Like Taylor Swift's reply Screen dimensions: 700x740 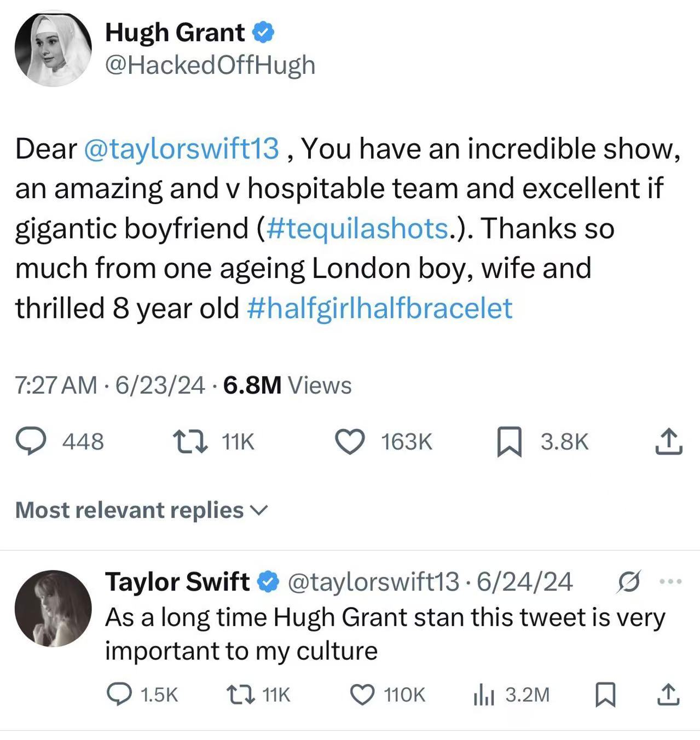pos(361,695)
